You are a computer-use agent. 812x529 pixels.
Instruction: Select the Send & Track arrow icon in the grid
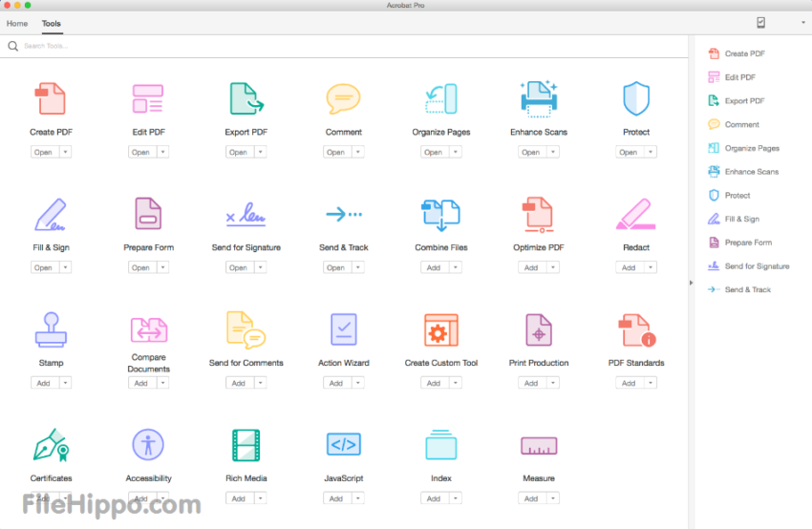coord(343,214)
